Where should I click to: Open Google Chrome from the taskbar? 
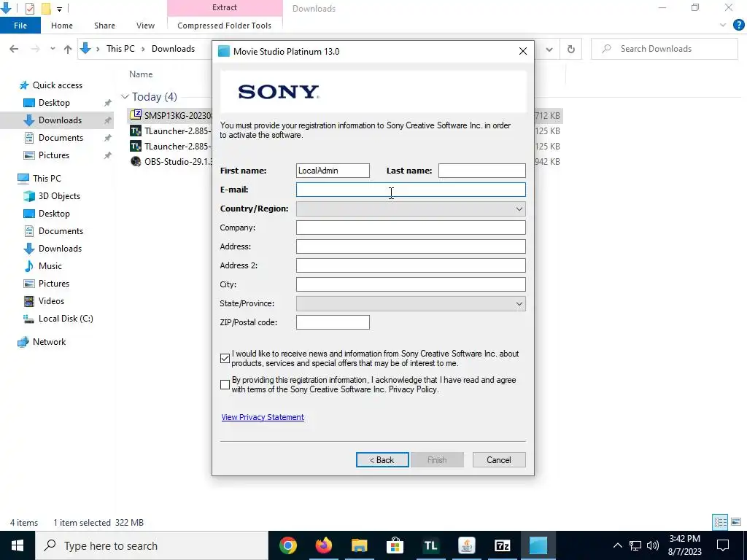tap(288, 545)
